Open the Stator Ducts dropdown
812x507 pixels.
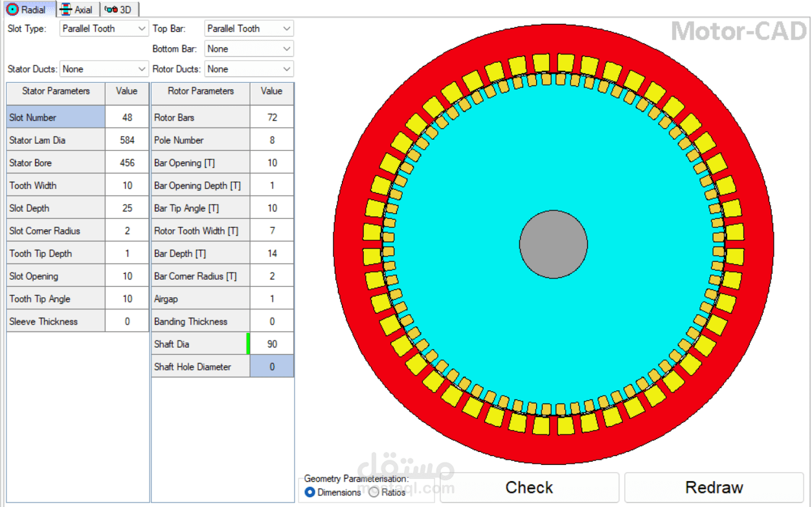(104, 69)
